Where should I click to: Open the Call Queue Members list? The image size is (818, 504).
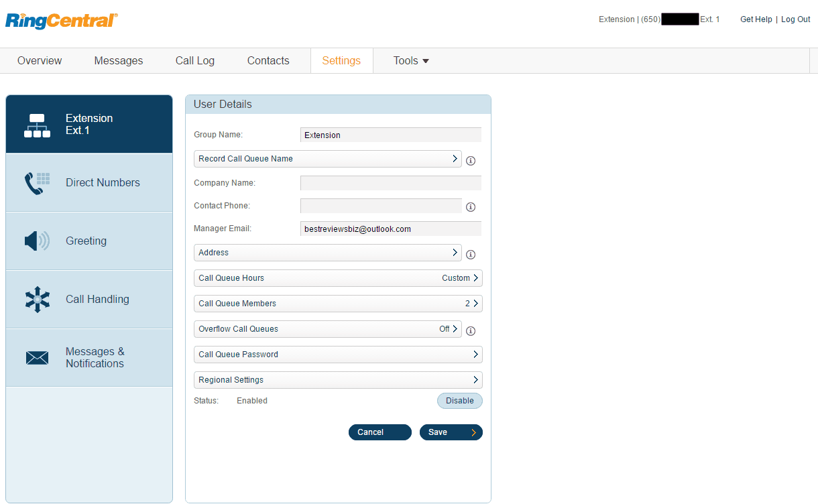pyautogui.click(x=338, y=303)
